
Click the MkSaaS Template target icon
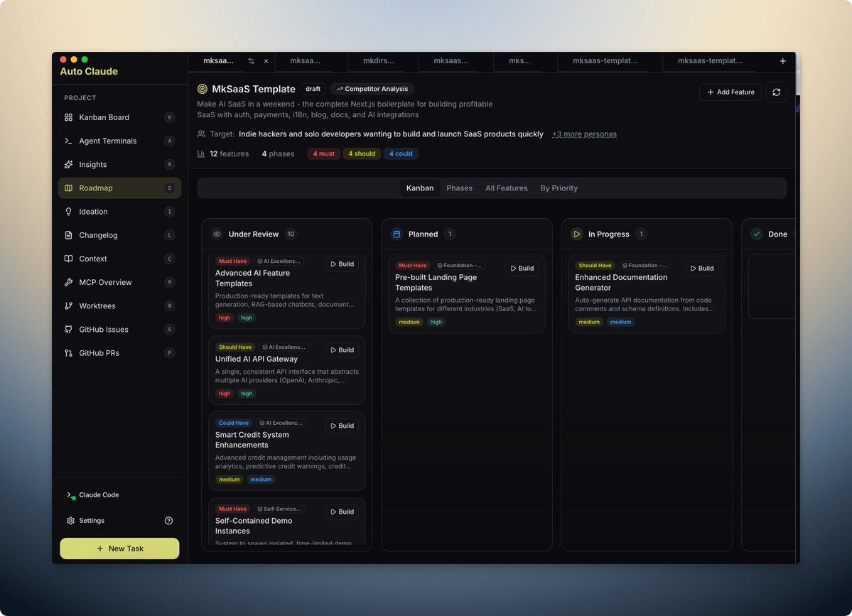202,89
